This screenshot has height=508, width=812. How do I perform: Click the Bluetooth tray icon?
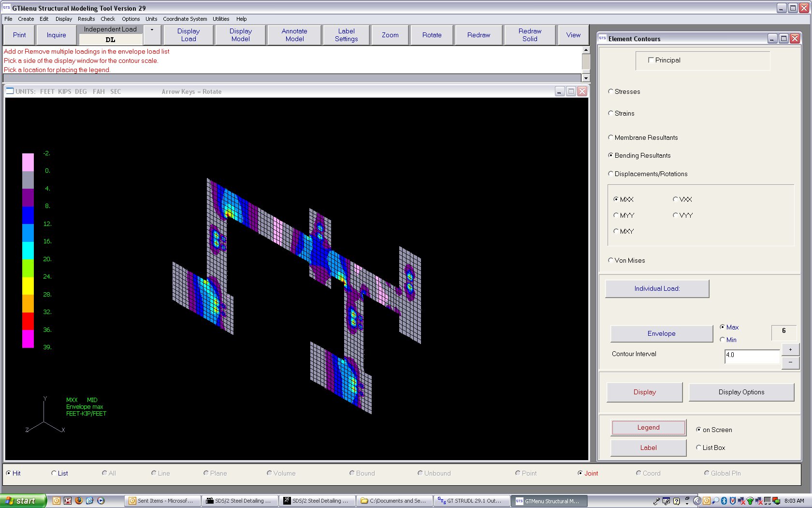tap(724, 501)
